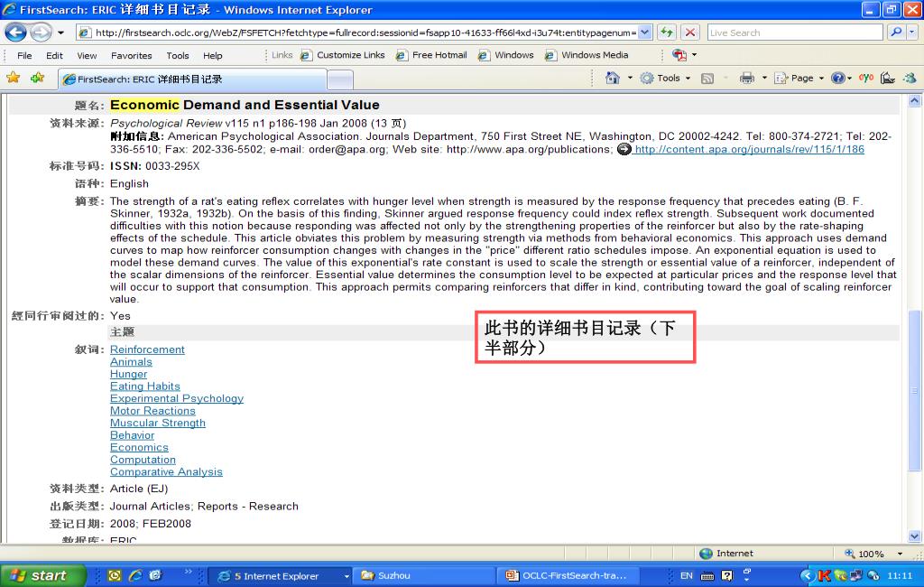
Task: Open Customize Links favorite
Action: pos(342,55)
